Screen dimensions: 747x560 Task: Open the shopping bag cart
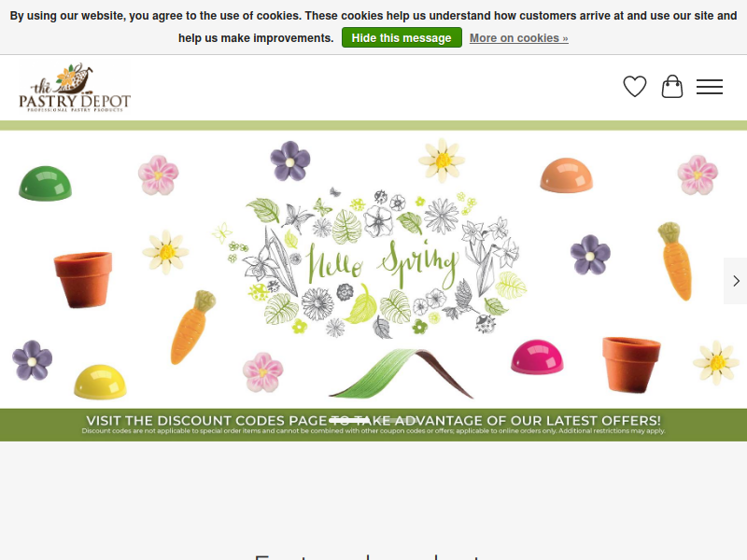(x=672, y=87)
